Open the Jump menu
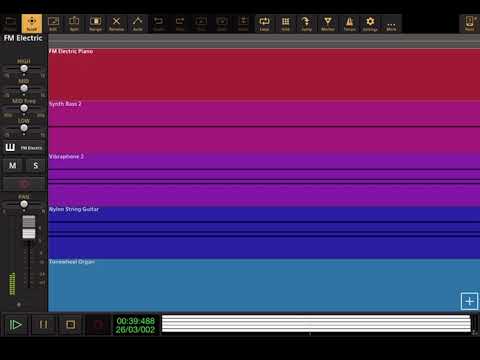Viewport: 480px width, 360px height. click(x=307, y=23)
